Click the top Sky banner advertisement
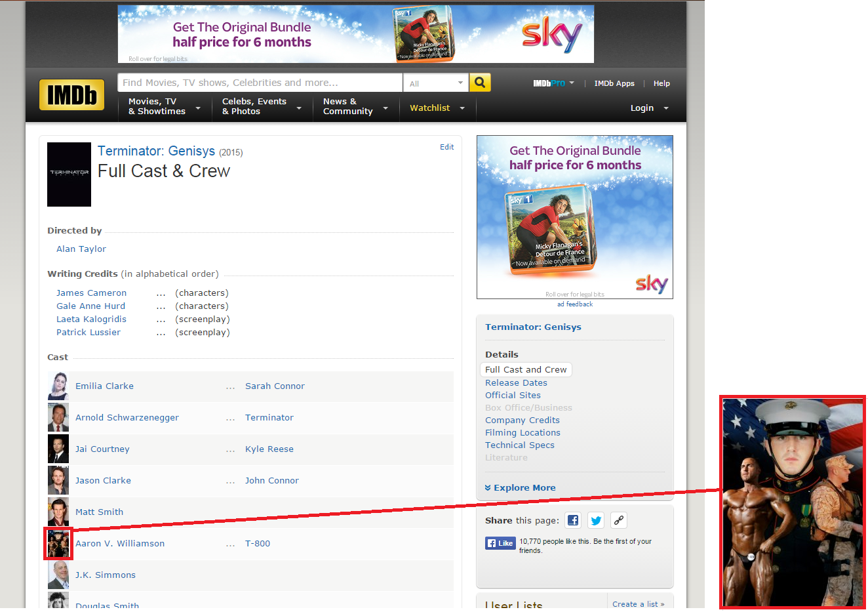 [x=356, y=34]
